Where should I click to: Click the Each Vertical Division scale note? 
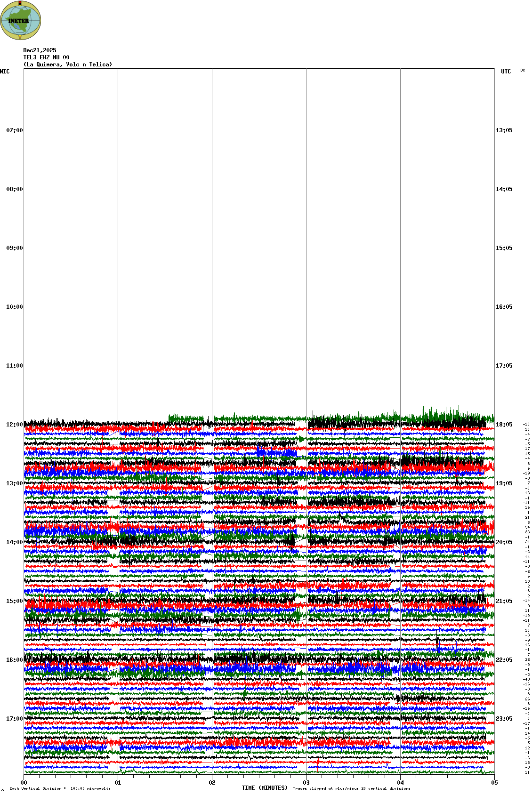point(60,788)
